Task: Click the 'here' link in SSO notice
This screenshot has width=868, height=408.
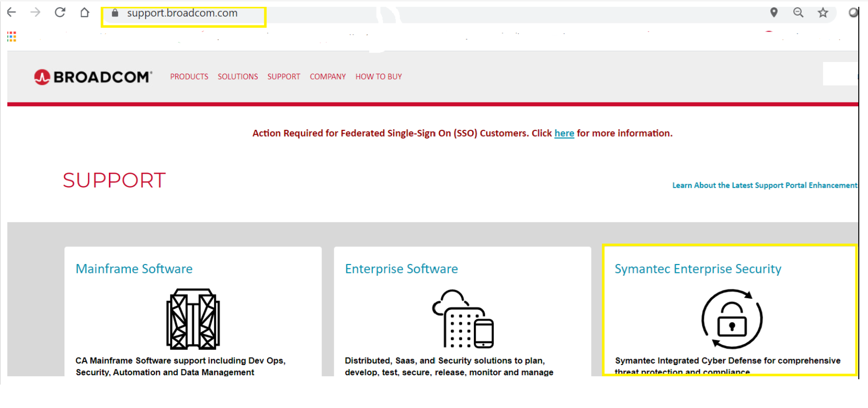Action: [564, 133]
